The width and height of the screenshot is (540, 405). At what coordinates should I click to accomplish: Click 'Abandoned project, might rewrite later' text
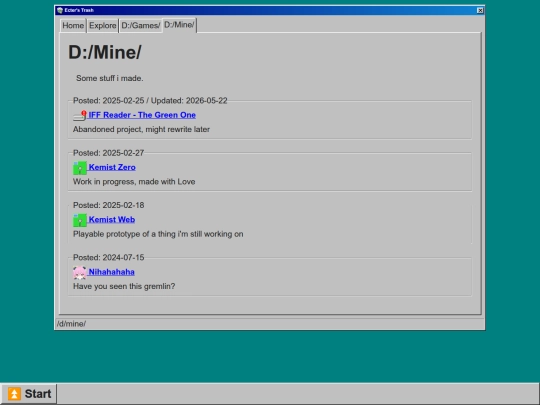141,129
